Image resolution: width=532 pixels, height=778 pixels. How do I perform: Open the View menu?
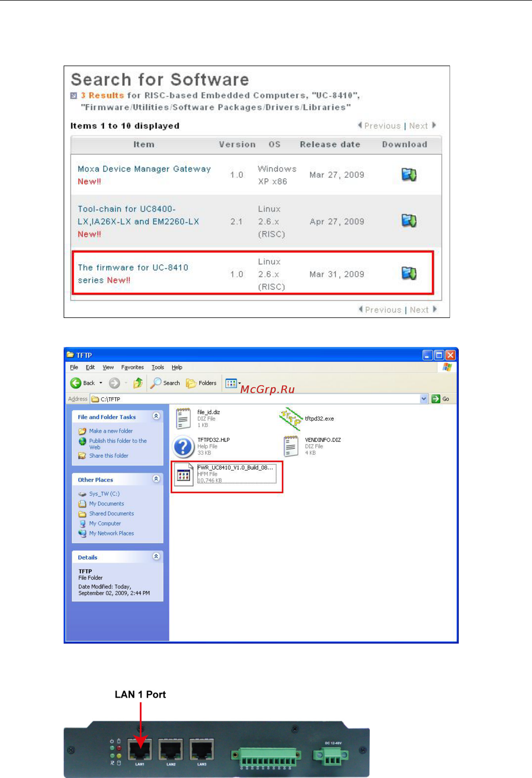coord(108,367)
